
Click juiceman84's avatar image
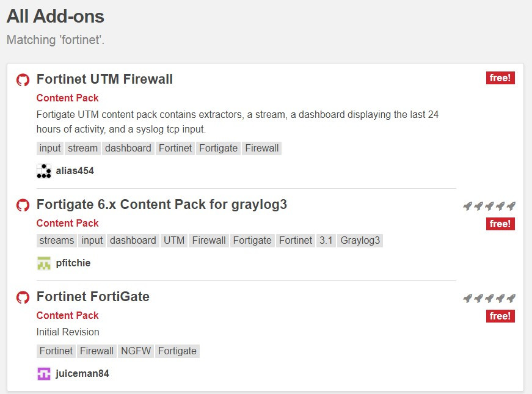point(43,374)
